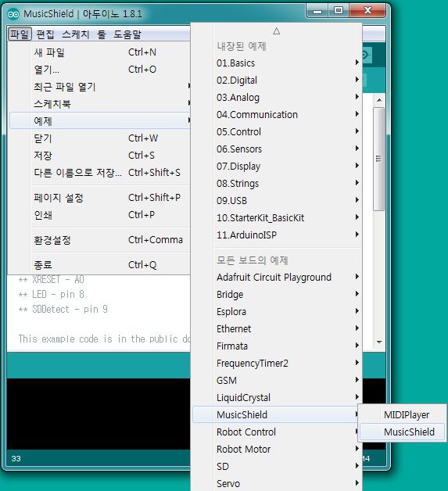Expand 06.Sensors examples
Viewport: 448px width, 491px height.
tap(278, 149)
